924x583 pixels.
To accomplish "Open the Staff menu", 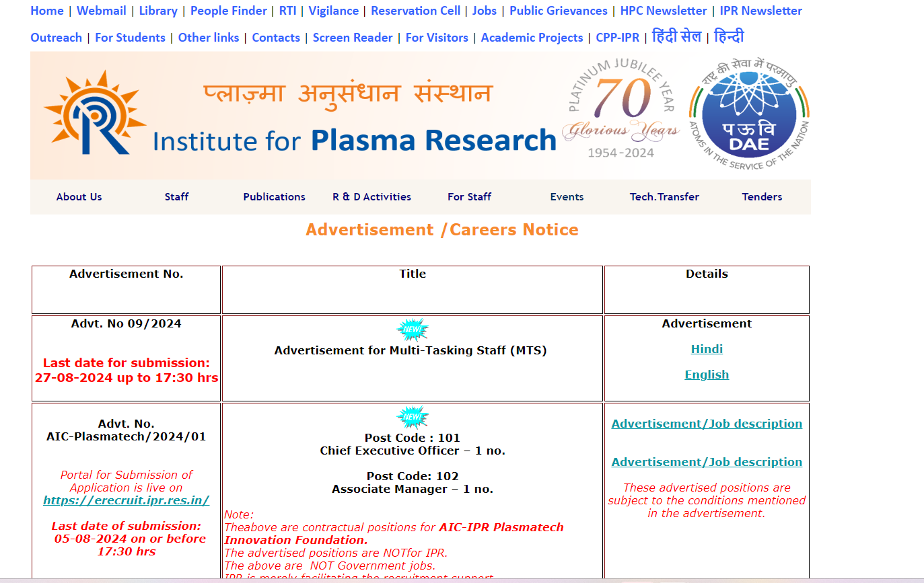I will click(177, 197).
